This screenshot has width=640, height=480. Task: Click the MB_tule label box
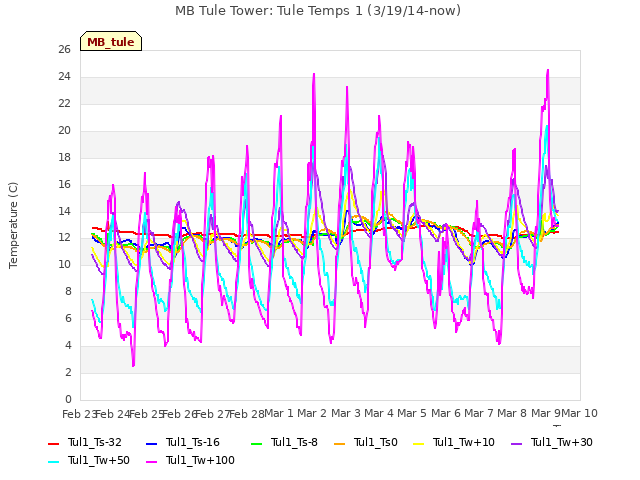(x=111, y=41)
